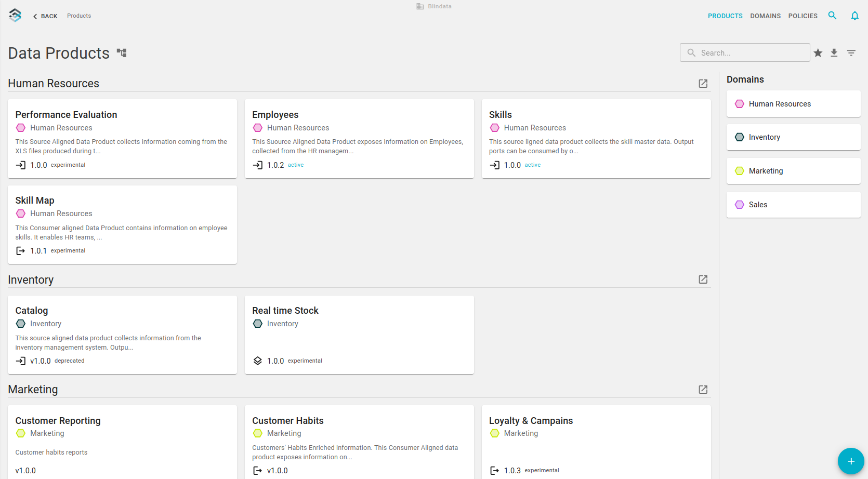Open the data products graph view icon
The image size is (868, 479).
122,53
